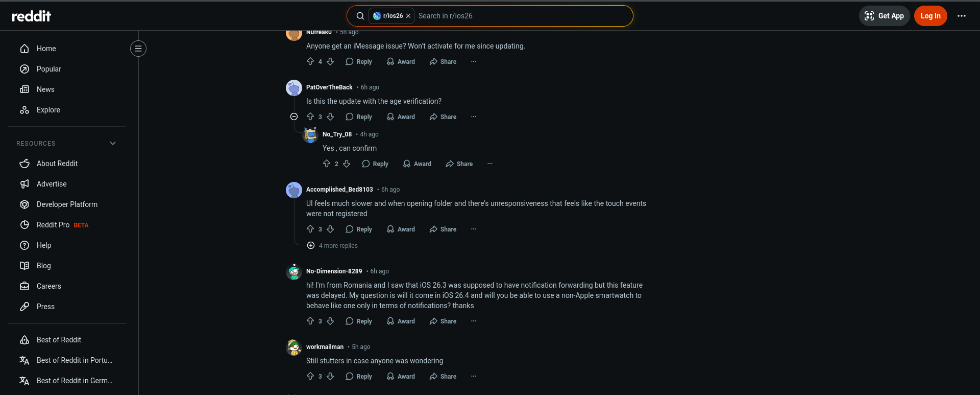This screenshot has width=980, height=395.
Task: Collapse the Resources section
Action: pos(113,144)
